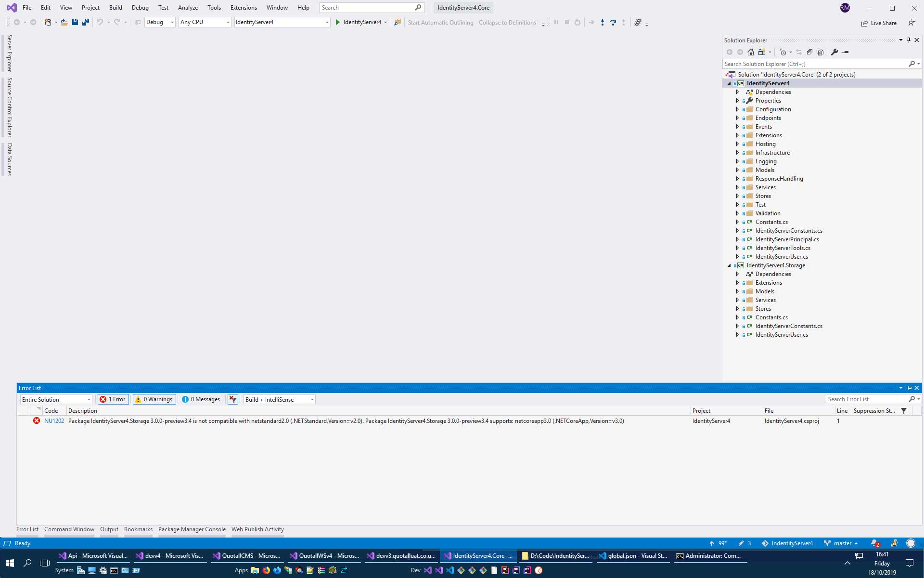Open the Entire Solution scope dropdown
The width and height of the screenshot is (924, 578).
click(56, 399)
